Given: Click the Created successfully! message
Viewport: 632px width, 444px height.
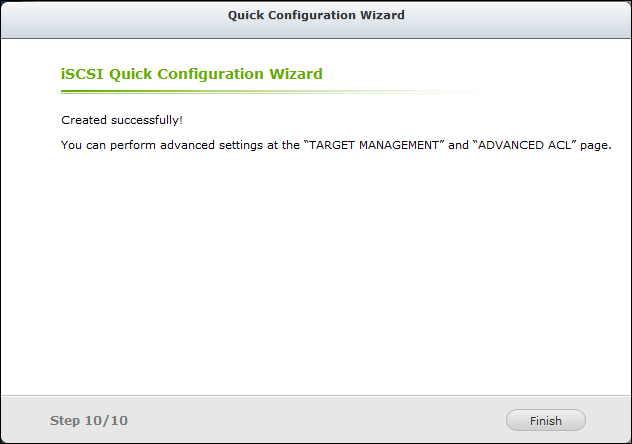Looking at the screenshot, I should point(122,120).
